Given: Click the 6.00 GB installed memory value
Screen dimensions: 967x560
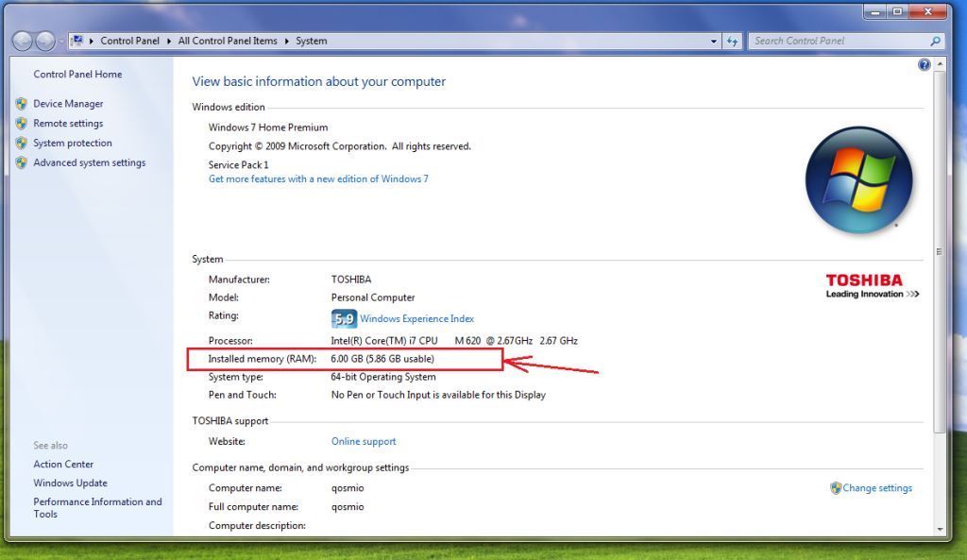Looking at the screenshot, I should [x=382, y=359].
